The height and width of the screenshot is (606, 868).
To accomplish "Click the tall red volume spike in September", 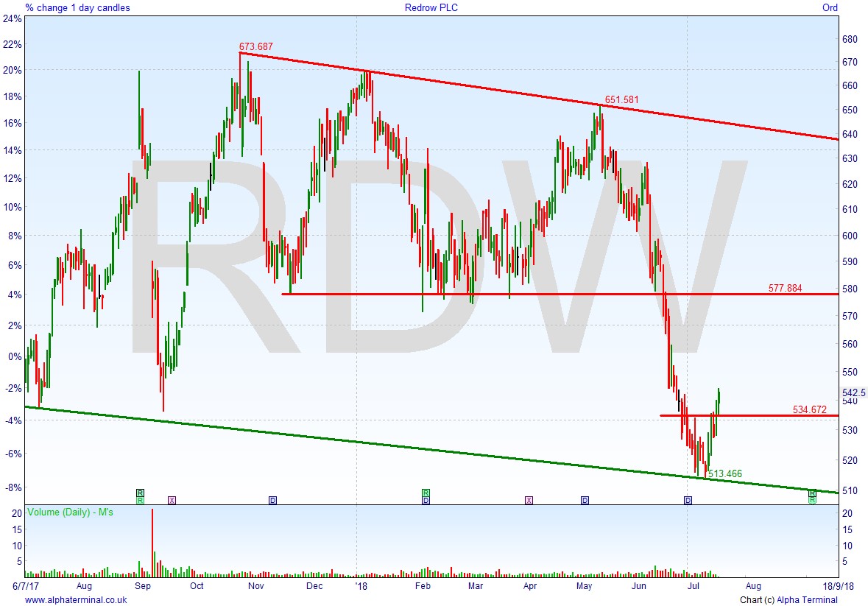I will click(152, 543).
